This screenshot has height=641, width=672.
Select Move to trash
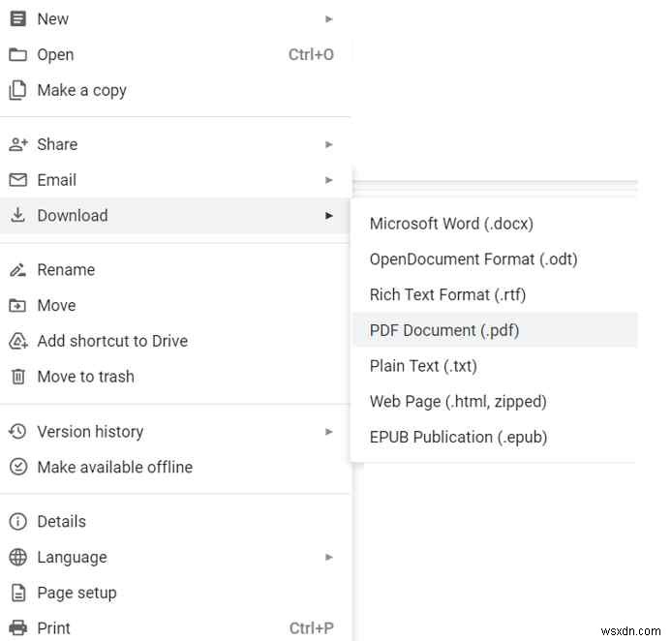click(175, 377)
